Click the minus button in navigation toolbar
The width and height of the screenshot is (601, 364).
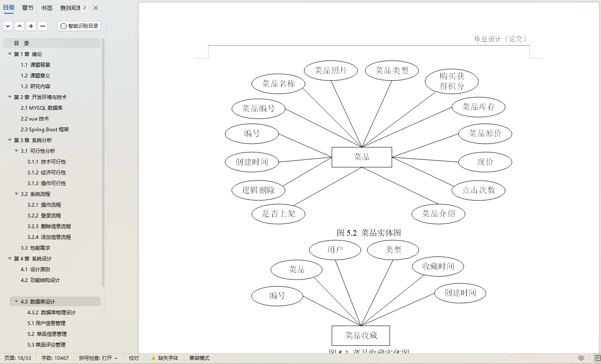43,26
